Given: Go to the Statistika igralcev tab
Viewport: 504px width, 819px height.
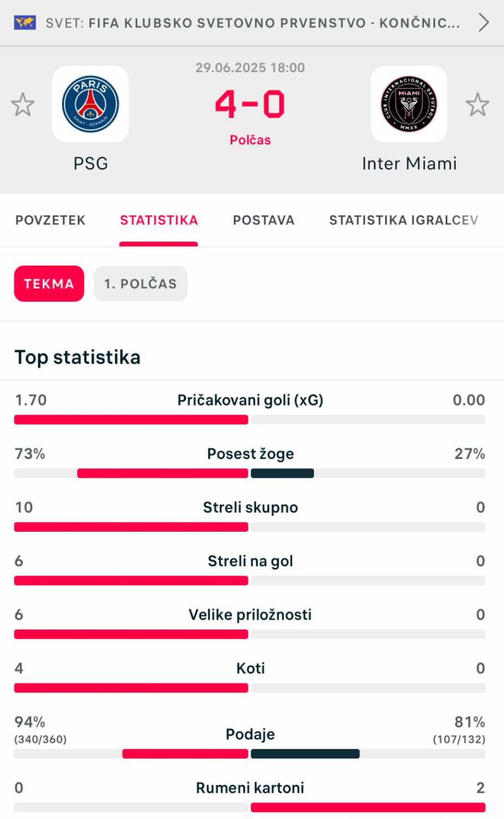Looking at the screenshot, I should click(x=404, y=220).
